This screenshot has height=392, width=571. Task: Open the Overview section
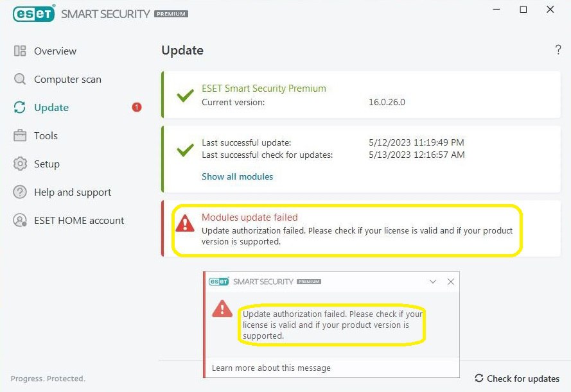55,51
